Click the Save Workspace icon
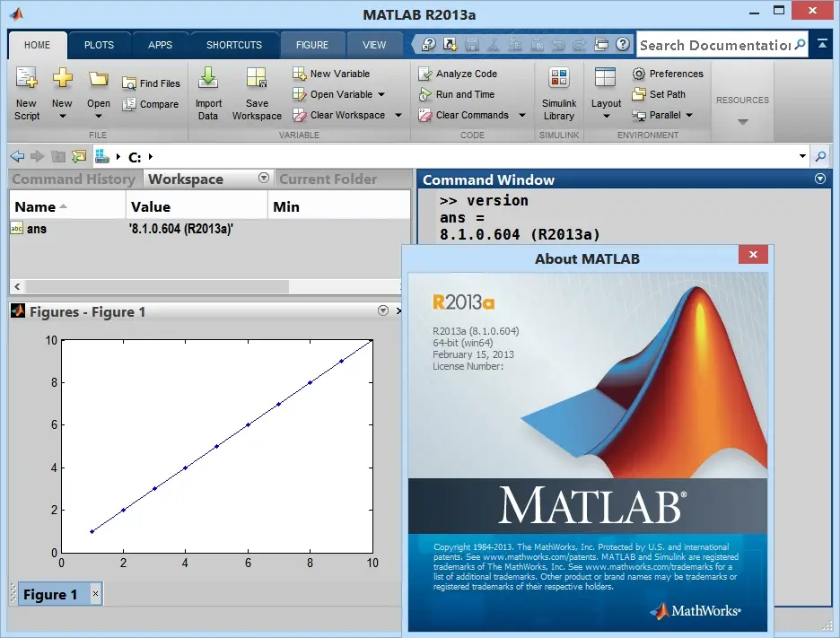840x638 pixels. pos(256,78)
